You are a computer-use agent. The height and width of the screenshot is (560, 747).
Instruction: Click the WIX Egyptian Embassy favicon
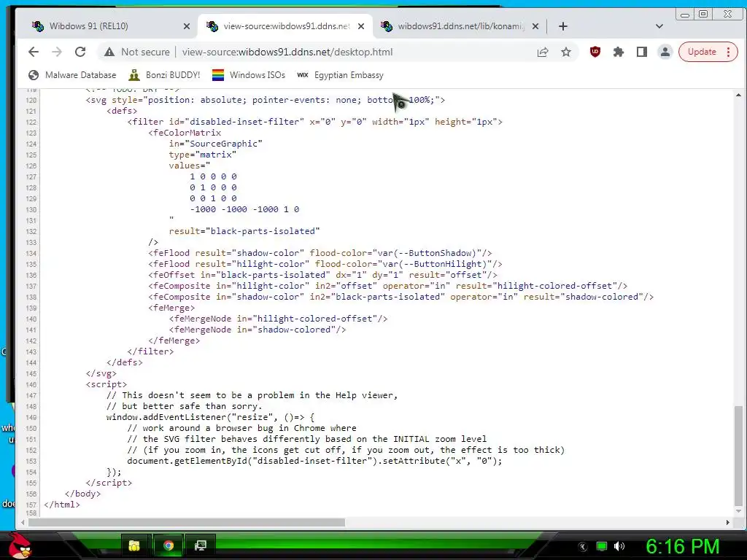click(x=303, y=75)
